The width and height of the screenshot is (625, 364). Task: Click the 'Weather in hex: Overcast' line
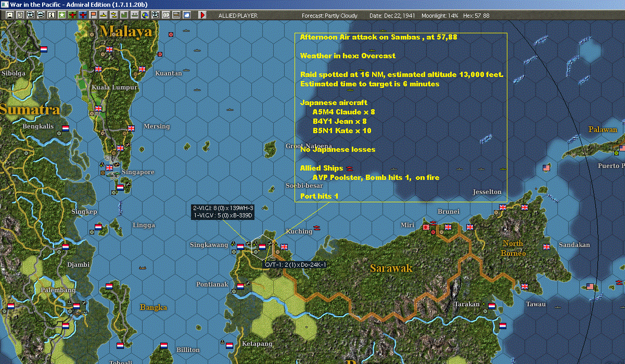tap(348, 56)
